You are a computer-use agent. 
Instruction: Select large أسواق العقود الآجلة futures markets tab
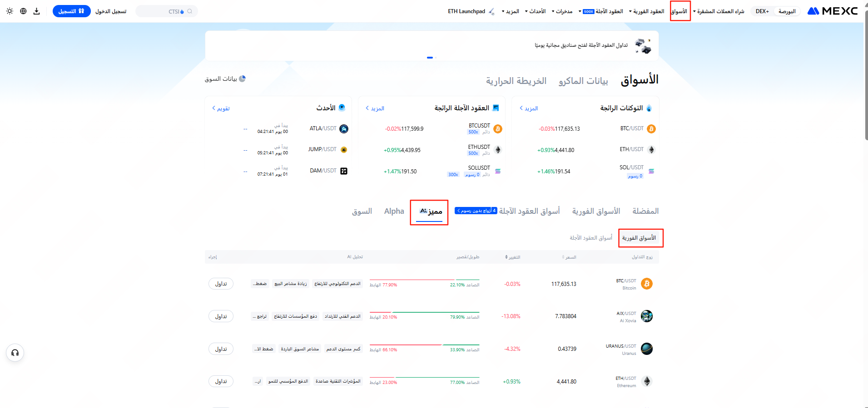[529, 211]
